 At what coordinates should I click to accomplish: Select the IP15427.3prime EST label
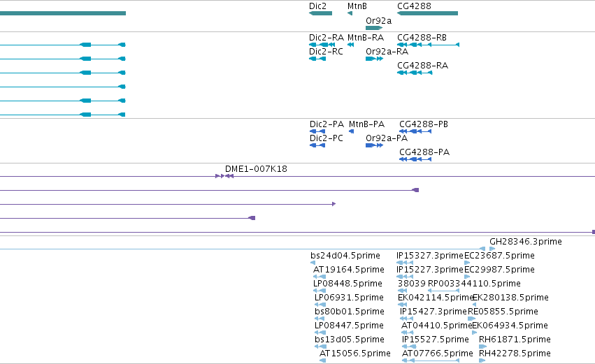(433, 312)
